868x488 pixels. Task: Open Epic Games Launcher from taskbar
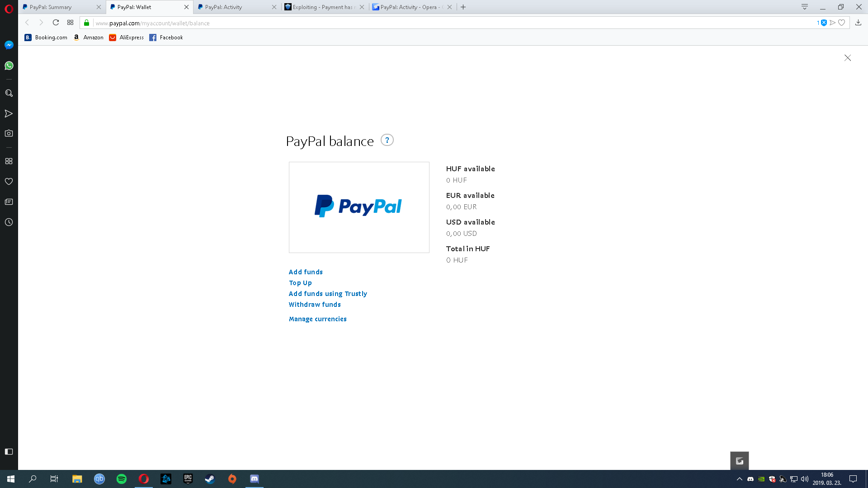(x=188, y=479)
